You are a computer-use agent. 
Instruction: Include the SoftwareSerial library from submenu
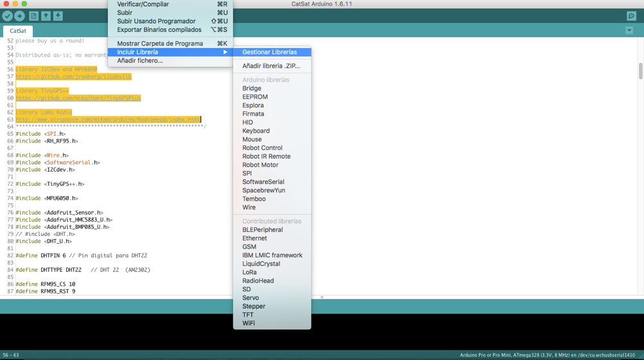pos(272,182)
